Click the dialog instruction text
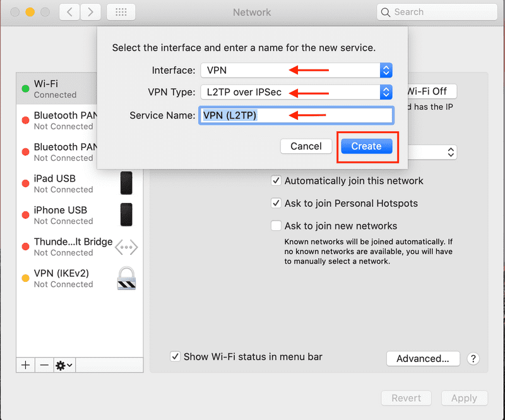The image size is (505, 420). (244, 48)
